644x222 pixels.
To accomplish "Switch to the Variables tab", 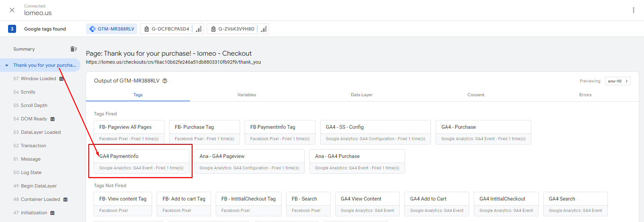I will (247, 95).
